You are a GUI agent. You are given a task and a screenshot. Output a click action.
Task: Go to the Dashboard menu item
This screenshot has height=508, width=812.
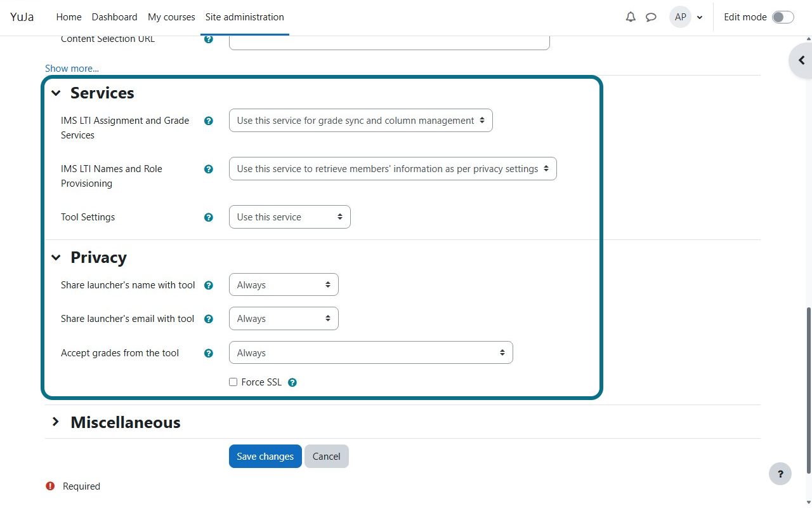114,17
